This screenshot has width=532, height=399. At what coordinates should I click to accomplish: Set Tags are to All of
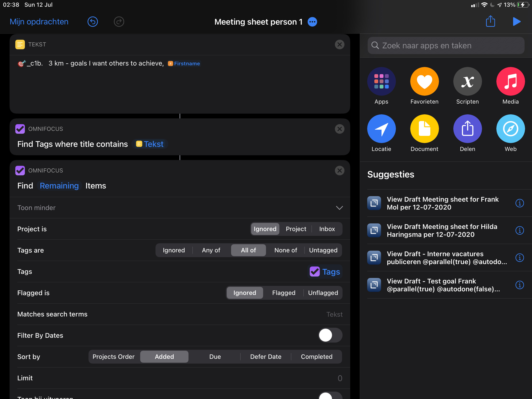tap(248, 250)
